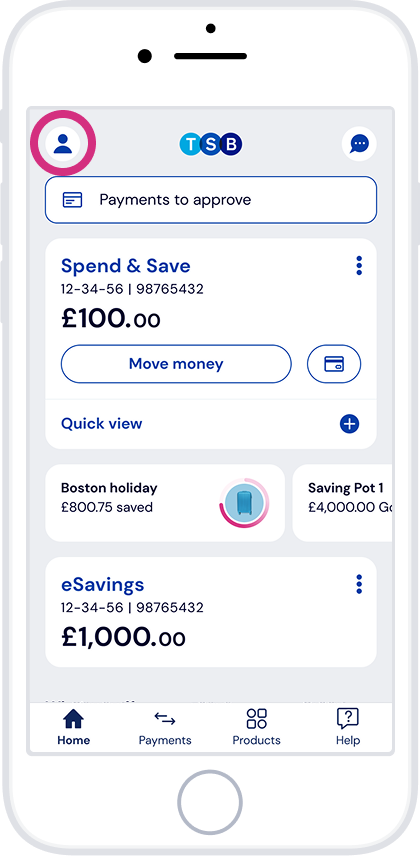
Task: Switch to the Payments tab
Action: click(165, 728)
